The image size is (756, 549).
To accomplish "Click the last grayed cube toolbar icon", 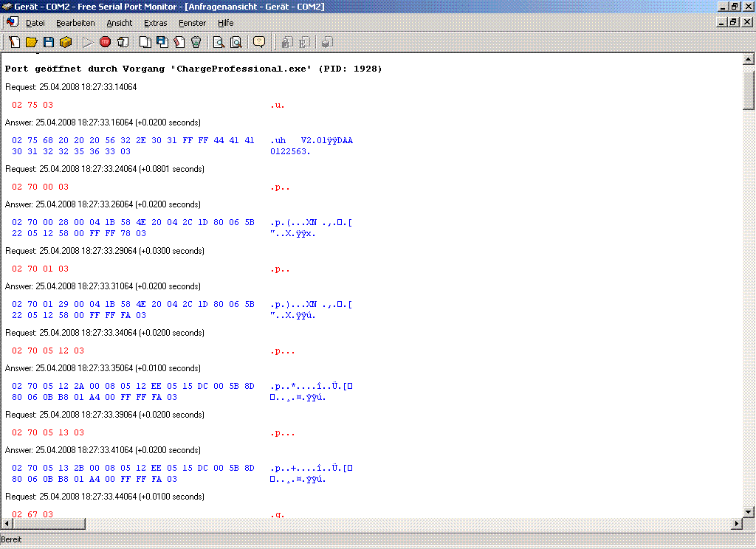I will (327, 42).
